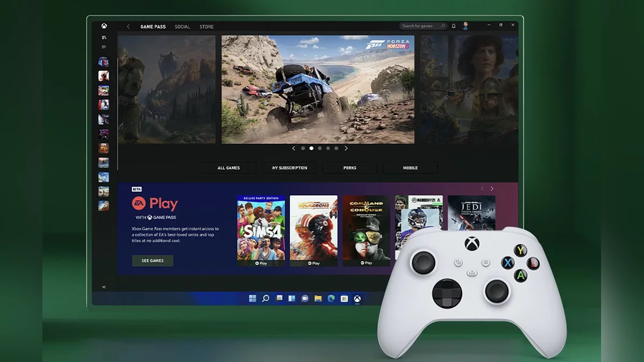Open taskbar Search
This screenshot has height=362, width=644.
click(266, 299)
